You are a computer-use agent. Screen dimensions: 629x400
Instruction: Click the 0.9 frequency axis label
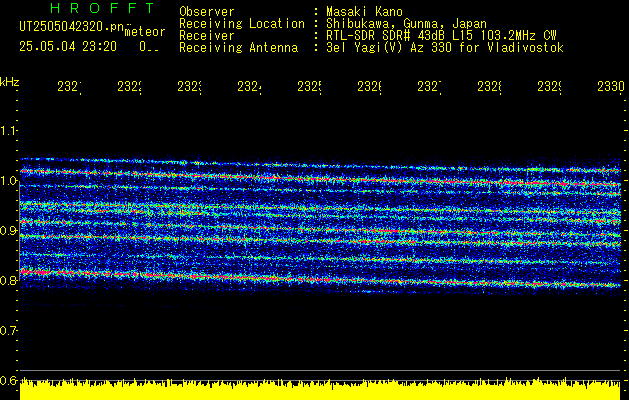[x=8, y=231]
